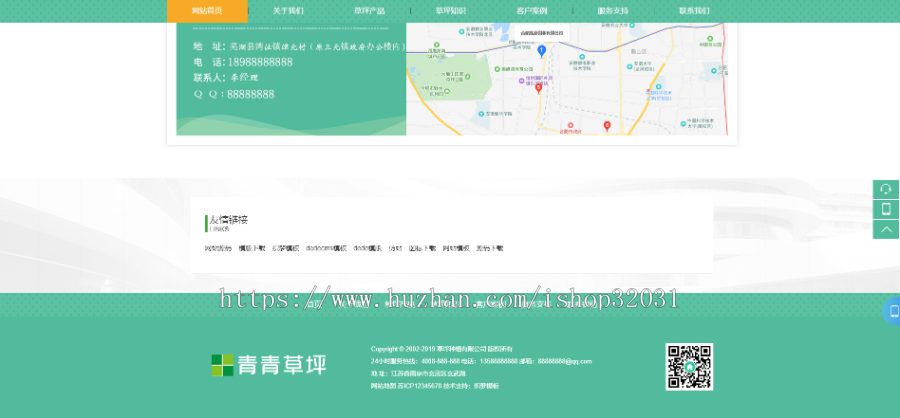Go to 关于我们 in the navigation
The height and width of the screenshot is (418, 900).
288,11
